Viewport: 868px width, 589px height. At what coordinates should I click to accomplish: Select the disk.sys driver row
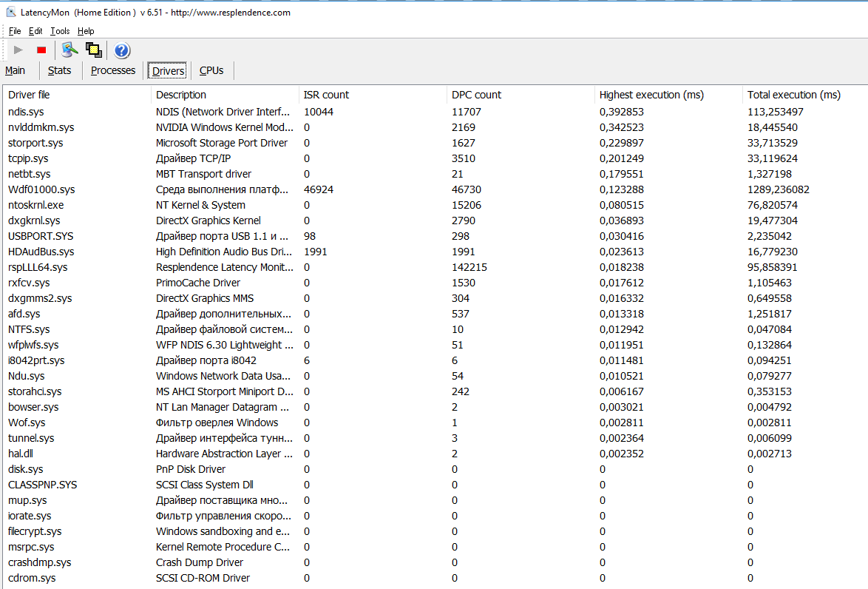click(x=435, y=469)
